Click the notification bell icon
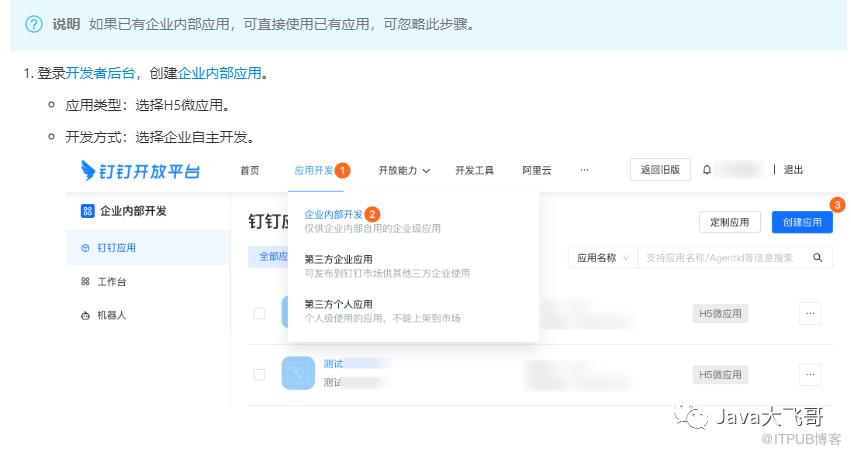 (x=707, y=170)
